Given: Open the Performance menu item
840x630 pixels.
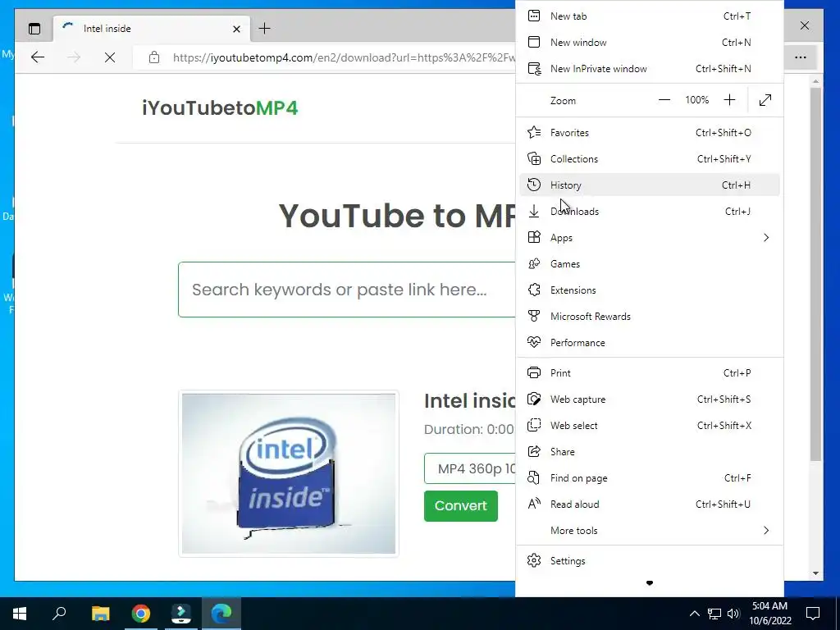Looking at the screenshot, I should point(650,342).
